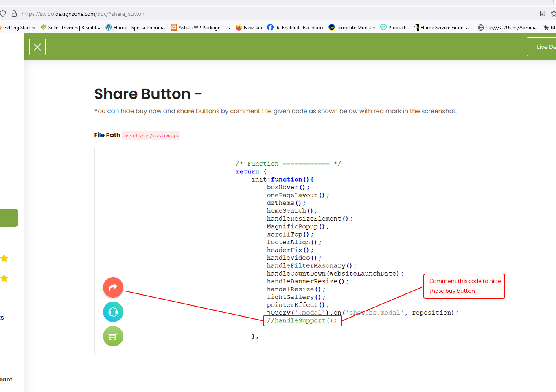Click the MagnificPopup(); code line
The width and height of the screenshot is (556, 392).
click(x=298, y=226)
